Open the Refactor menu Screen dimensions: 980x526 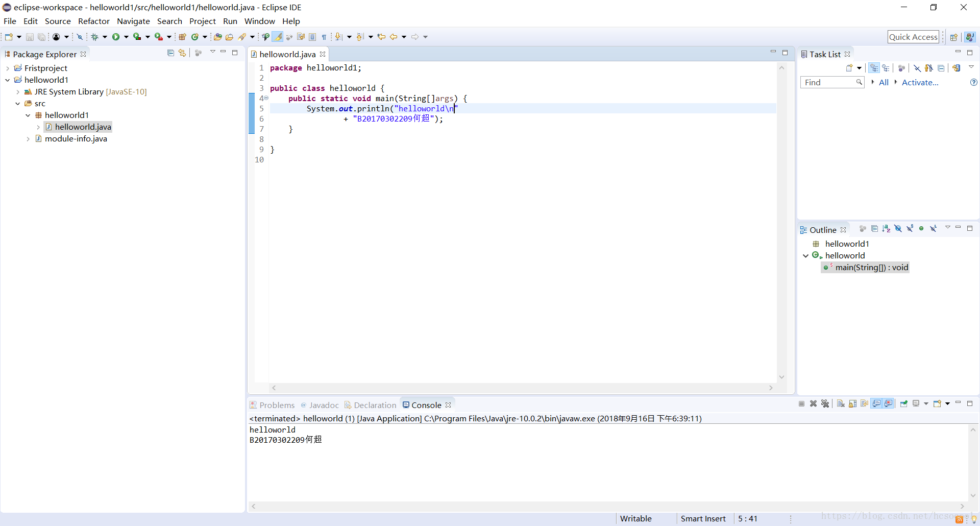[x=94, y=21]
